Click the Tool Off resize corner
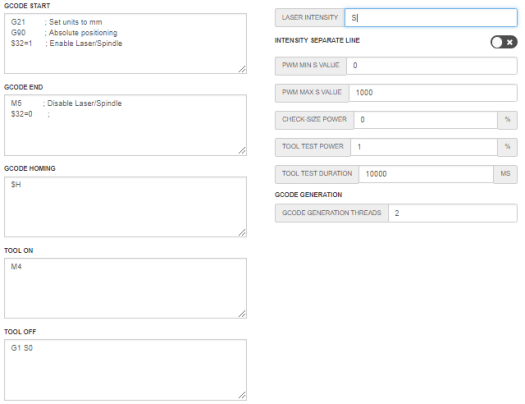525x404 pixels. (x=242, y=396)
